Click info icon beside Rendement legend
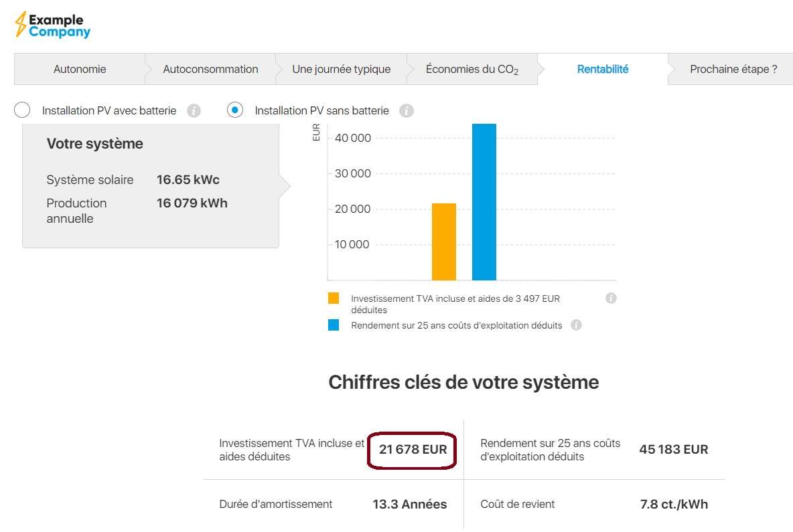The height and width of the screenshot is (532, 793). (576, 325)
